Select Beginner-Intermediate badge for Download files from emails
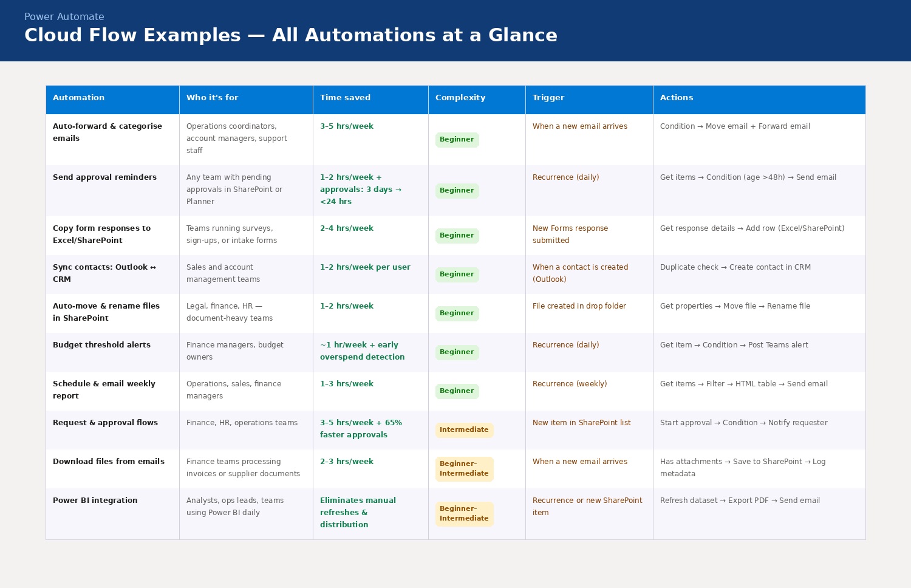Screen dimensions: 911x588 [x=464, y=469]
